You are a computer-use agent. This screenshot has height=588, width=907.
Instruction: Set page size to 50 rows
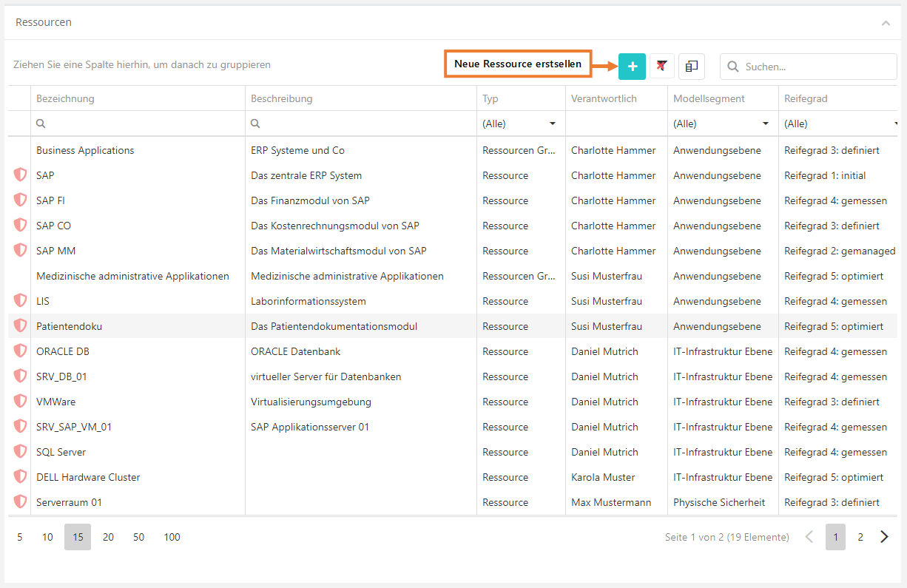(x=138, y=537)
